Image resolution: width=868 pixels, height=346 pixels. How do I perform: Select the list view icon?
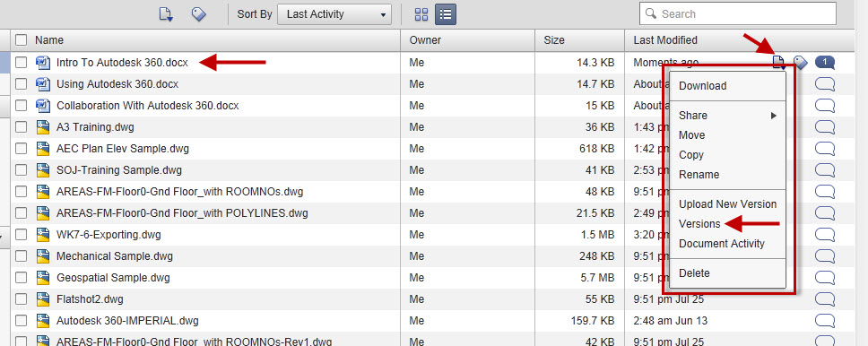click(446, 14)
